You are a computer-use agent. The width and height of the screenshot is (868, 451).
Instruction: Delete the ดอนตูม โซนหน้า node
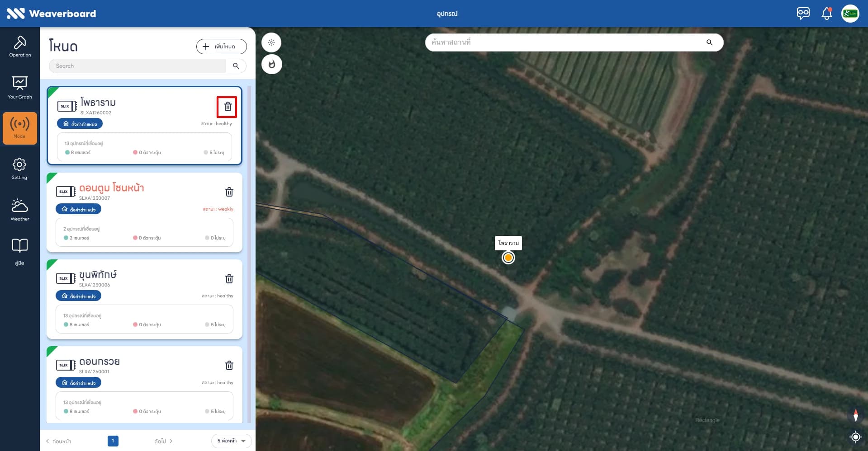(x=229, y=192)
